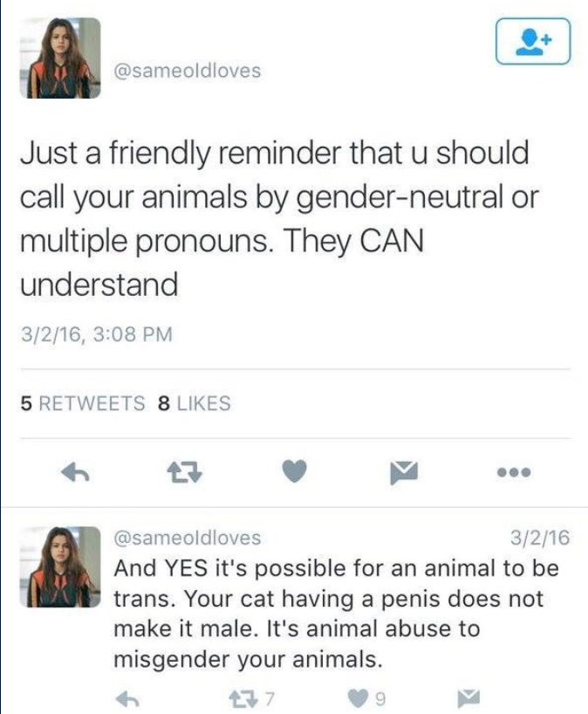The image size is (588, 714).
Task: Open @sameoldloves handle on the top tweet
Action: (x=188, y=71)
